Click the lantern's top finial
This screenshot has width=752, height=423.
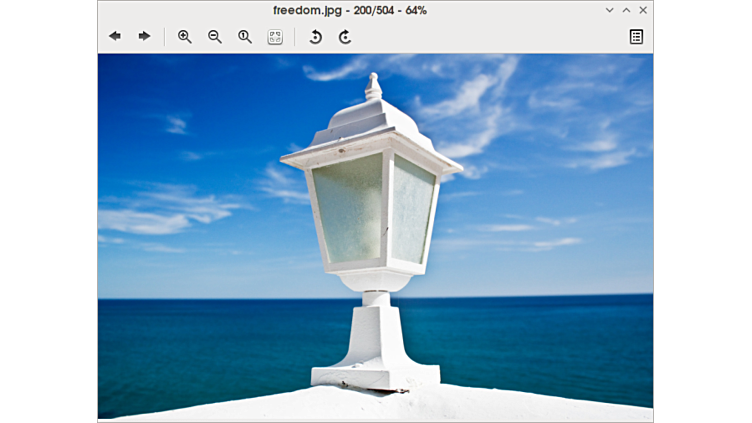coord(373,85)
